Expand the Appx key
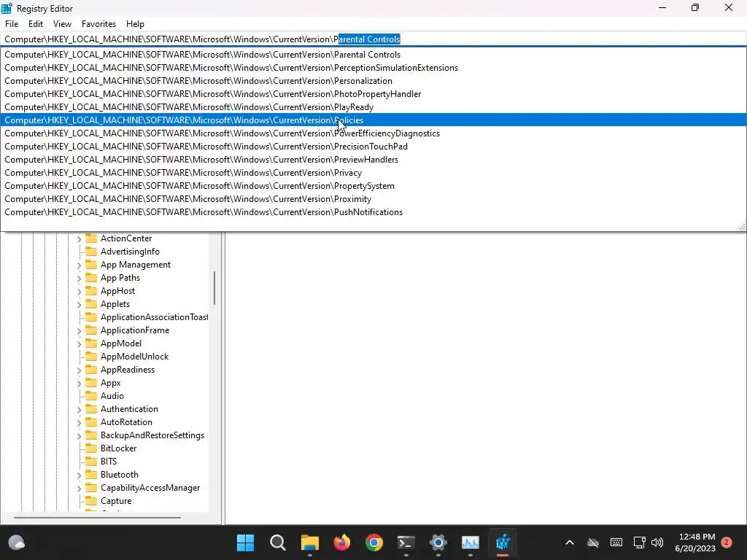The width and height of the screenshot is (747, 560). click(79, 383)
